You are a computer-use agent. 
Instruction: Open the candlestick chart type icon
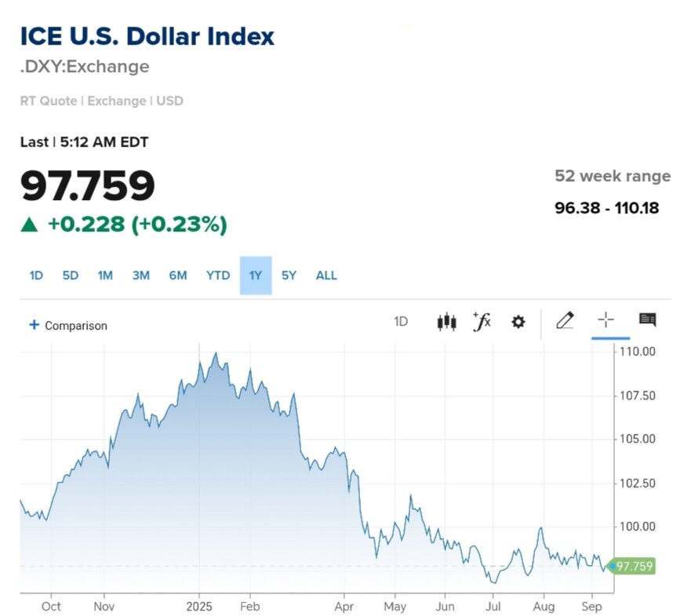(446, 322)
